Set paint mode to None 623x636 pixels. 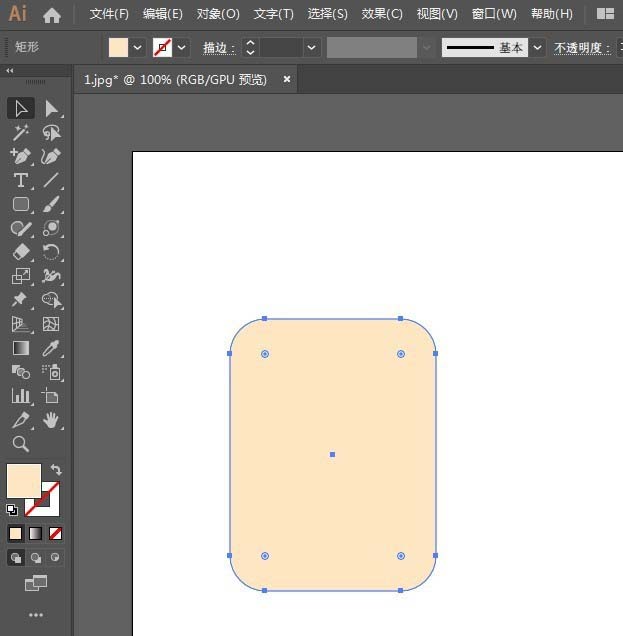[x=55, y=533]
